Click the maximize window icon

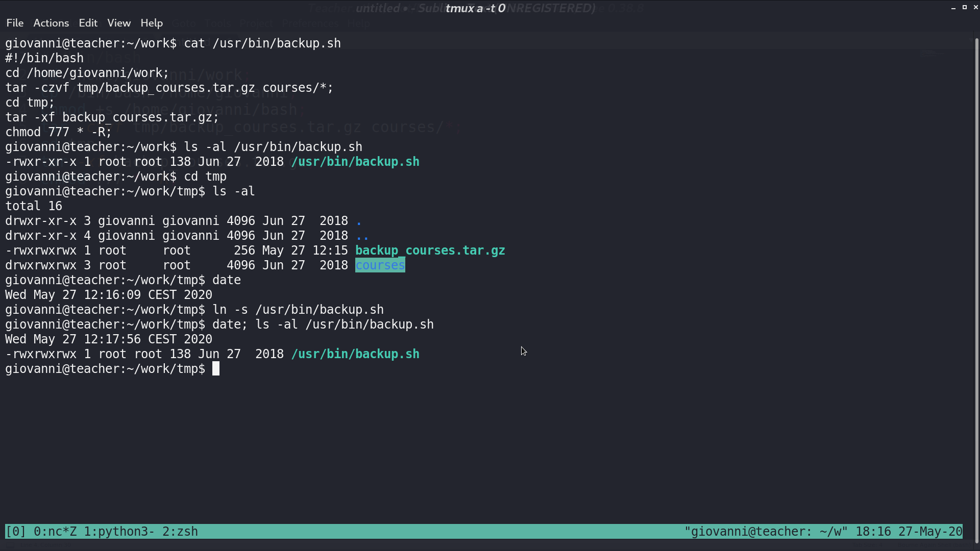tap(965, 7)
